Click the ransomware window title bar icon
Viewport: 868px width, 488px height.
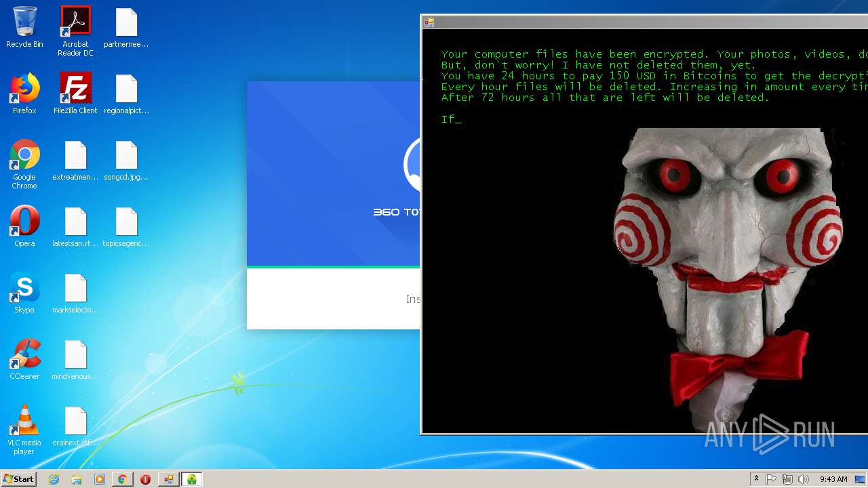coord(429,22)
